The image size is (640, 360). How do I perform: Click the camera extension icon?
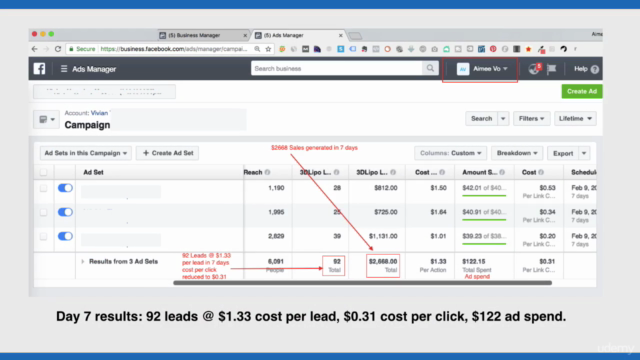point(435,49)
